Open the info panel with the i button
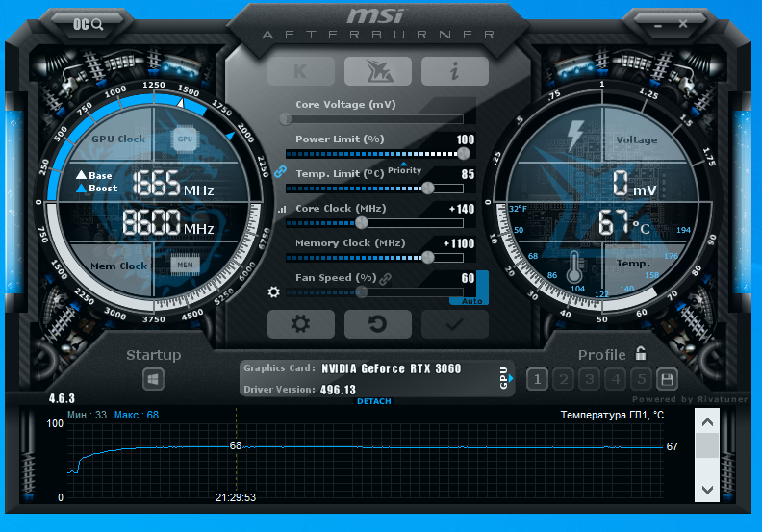Screen dimensions: 762x532 [454, 71]
